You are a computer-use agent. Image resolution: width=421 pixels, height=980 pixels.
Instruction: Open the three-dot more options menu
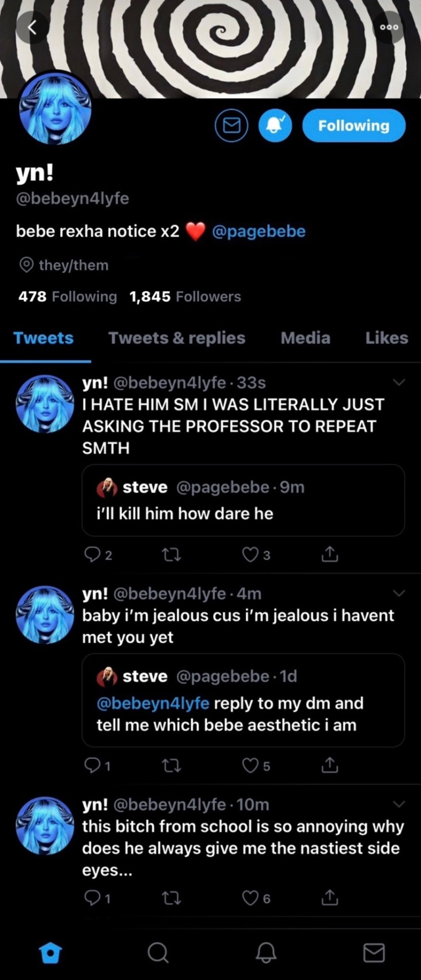tap(389, 28)
